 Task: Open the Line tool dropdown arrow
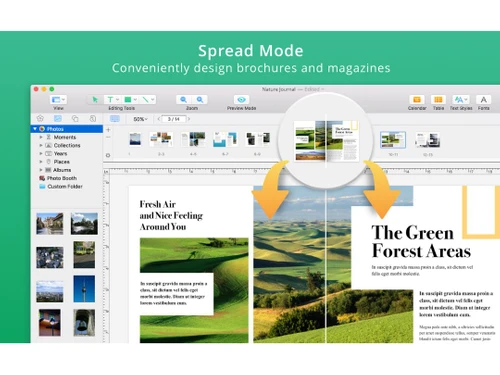tap(152, 99)
